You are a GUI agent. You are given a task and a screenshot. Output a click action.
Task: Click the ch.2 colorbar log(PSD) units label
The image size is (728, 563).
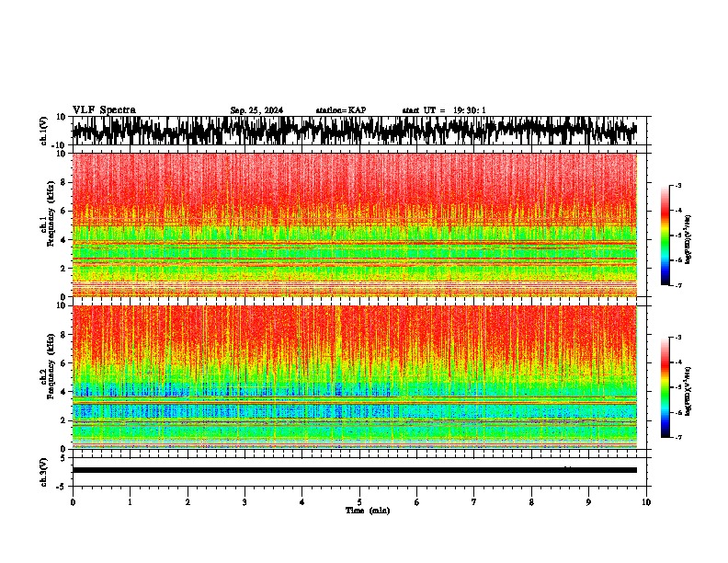tap(688, 392)
